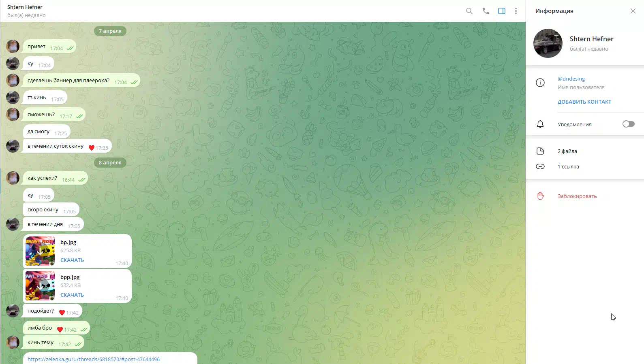Start a voice call with Shtern Hefner
The width and height of the screenshot is (644, 364).
point(486,11)
